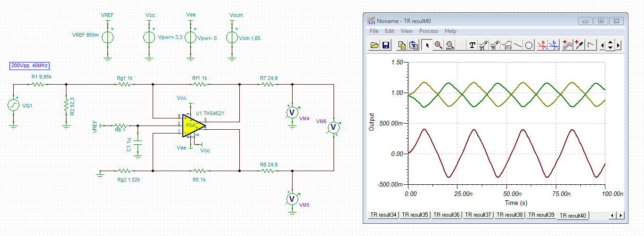Screen dimensions: 644x236
Task: Switch to TR result37 tab
Action: click(x=478, y=215)
